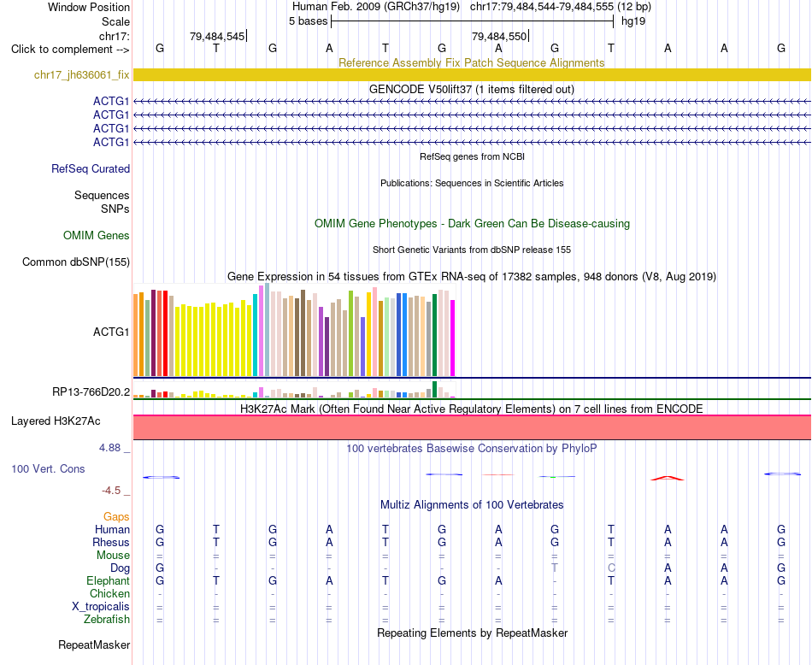Click the ACTG1 label beside GTEx chart

pyautogui.click(x=111, y=332)
